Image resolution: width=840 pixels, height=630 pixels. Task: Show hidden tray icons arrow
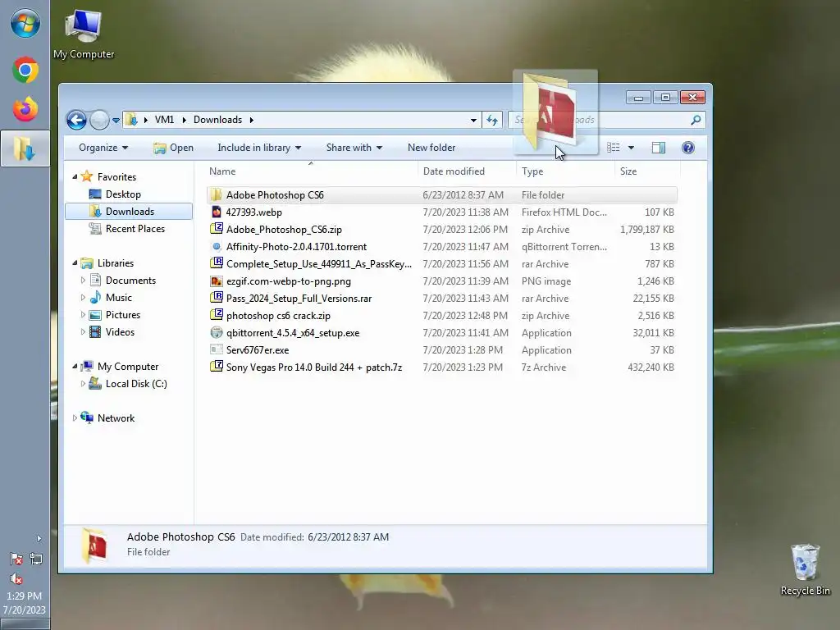tap(39, 538)
